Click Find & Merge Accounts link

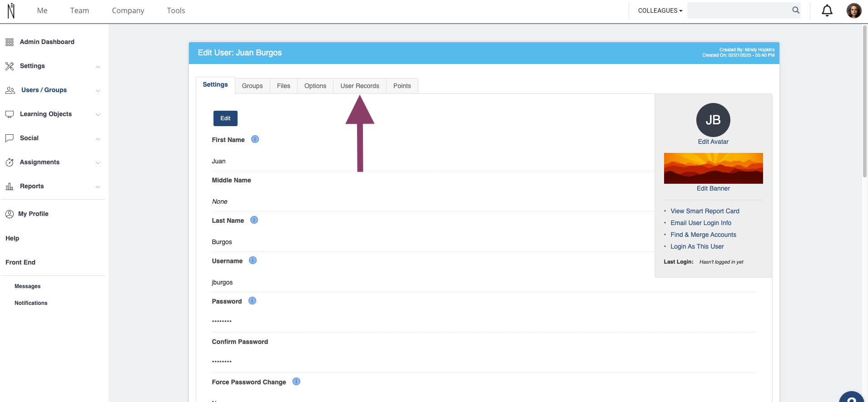[703, 235]
